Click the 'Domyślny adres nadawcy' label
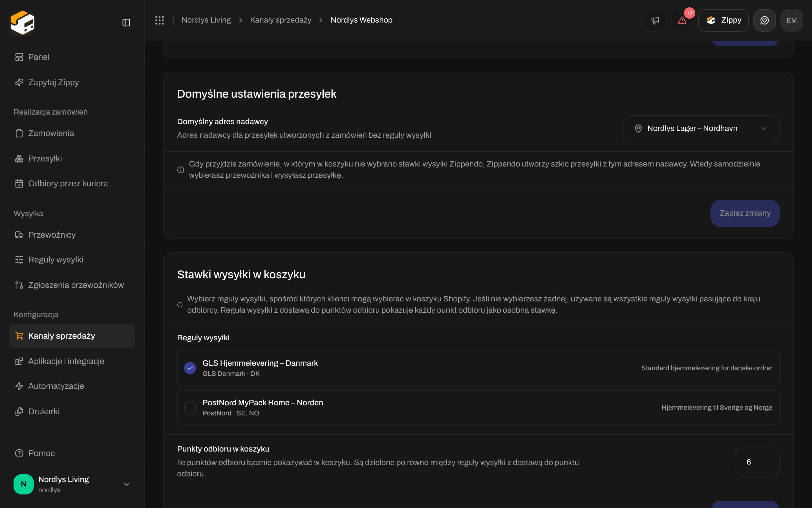This screenshot has height=508, width=812. (222, 122)
